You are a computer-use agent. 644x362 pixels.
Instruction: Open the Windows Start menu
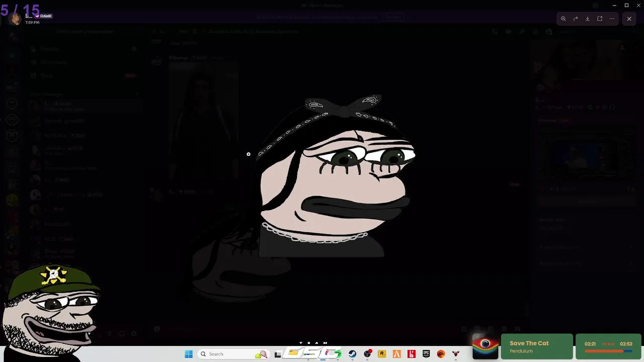tap(189, 354)
